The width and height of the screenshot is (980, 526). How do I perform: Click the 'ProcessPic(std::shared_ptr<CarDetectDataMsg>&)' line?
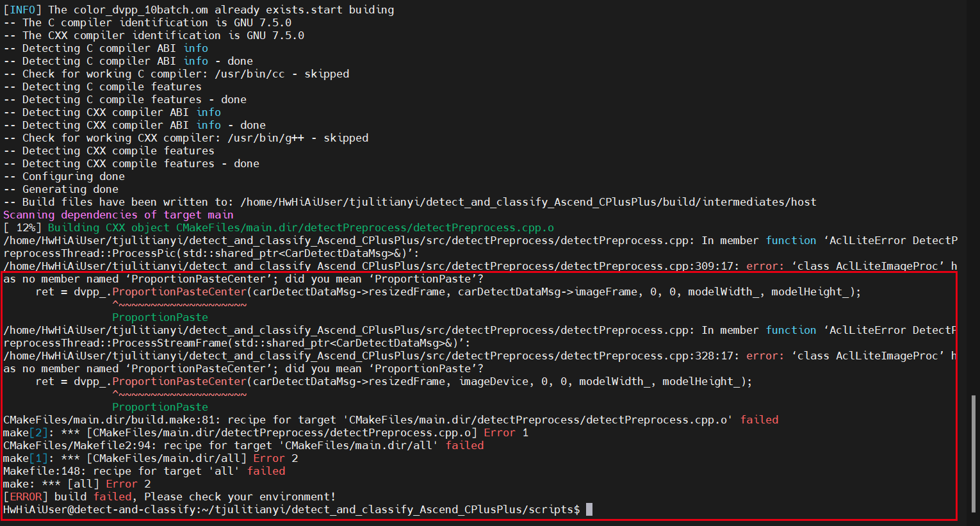pos(211,253)
